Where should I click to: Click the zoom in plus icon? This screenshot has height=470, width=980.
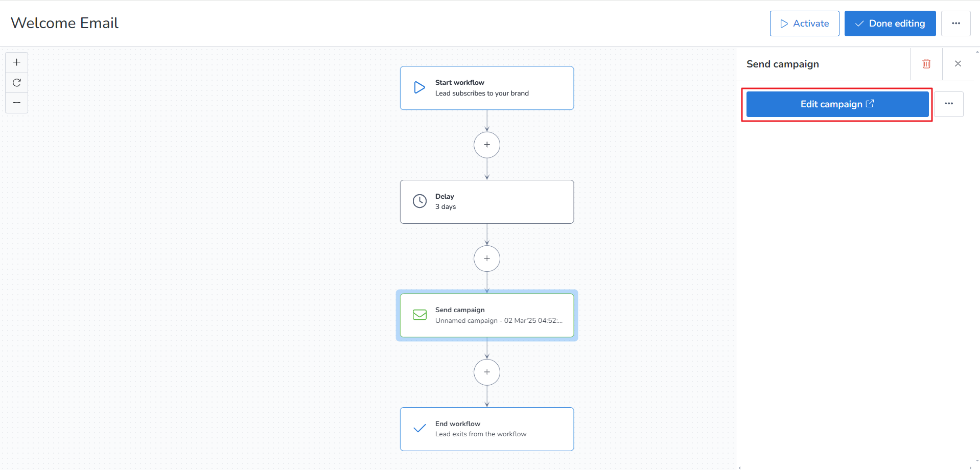click(17, 62)
